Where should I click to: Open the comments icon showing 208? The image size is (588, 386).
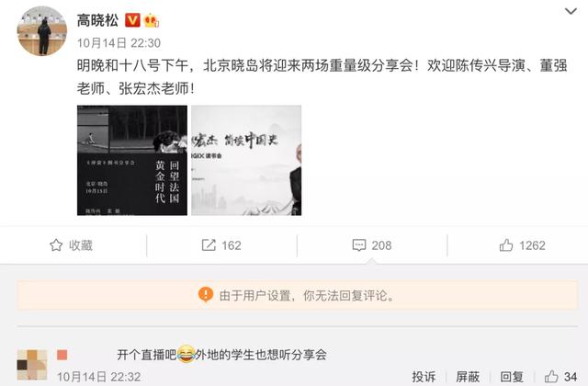[359, 245]
